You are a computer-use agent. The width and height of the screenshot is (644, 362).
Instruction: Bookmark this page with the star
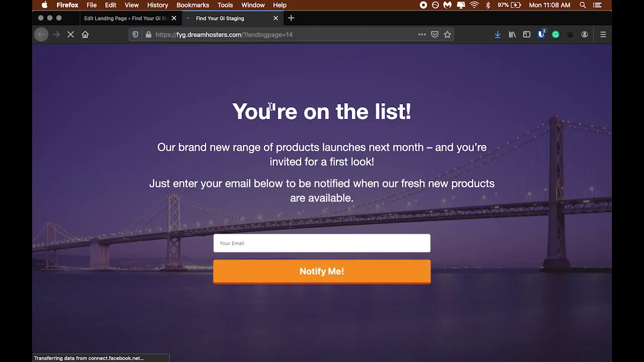coord(447,35)
